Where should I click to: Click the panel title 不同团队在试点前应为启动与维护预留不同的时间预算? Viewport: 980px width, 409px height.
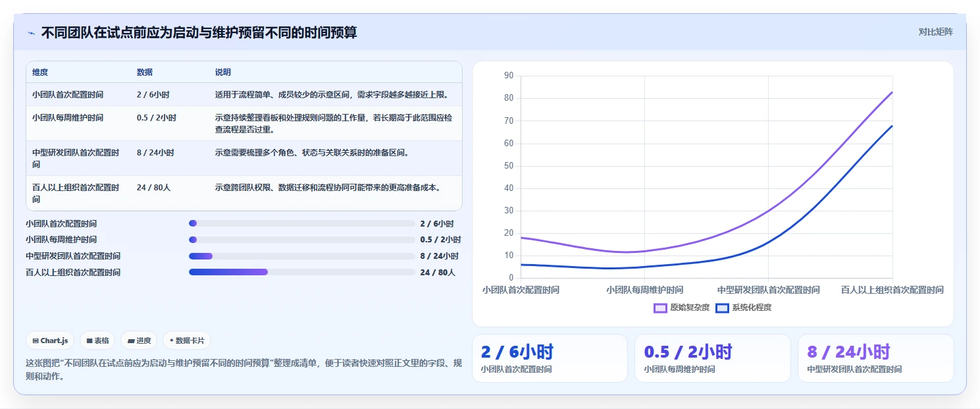click(199, 32)
